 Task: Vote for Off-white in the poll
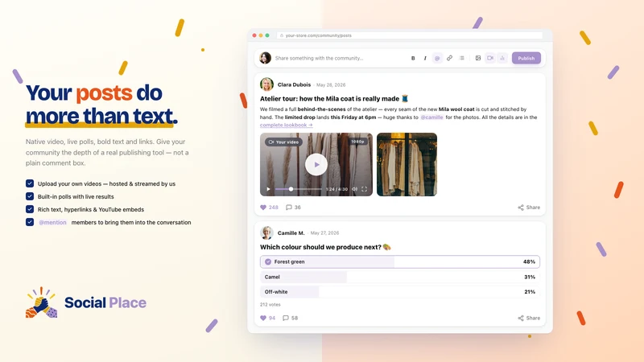400,292
